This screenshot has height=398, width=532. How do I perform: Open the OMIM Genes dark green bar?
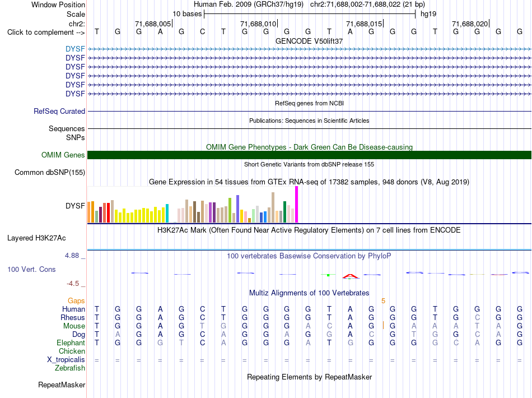pyautogui.click(x=309, y=155)
